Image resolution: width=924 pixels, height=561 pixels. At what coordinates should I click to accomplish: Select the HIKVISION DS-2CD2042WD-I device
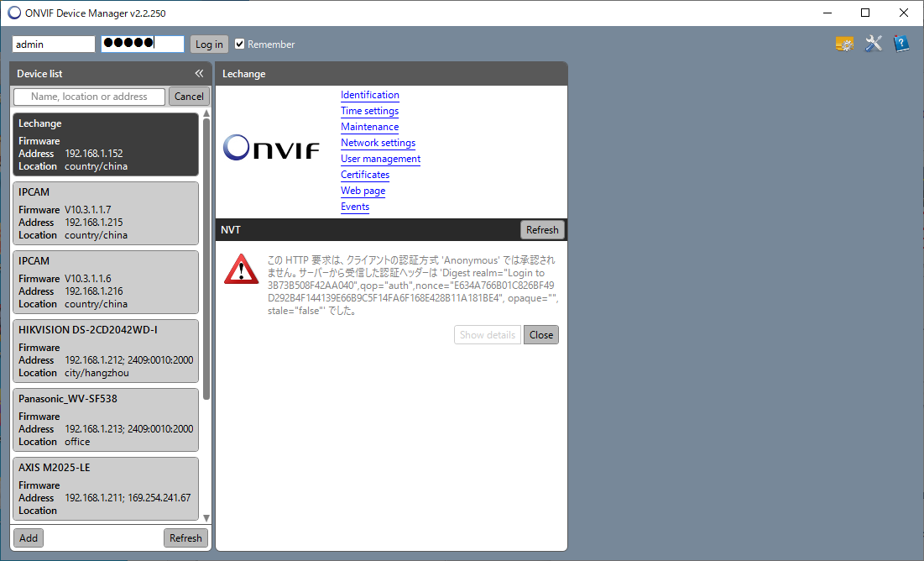(106, 351)
